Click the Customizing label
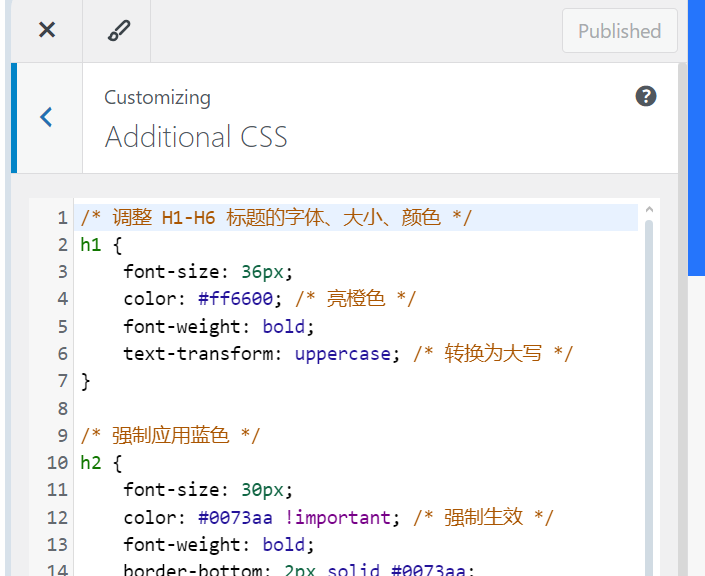This screenshot has width=705, height=576. pyautogui.click(x=157, y=98)
